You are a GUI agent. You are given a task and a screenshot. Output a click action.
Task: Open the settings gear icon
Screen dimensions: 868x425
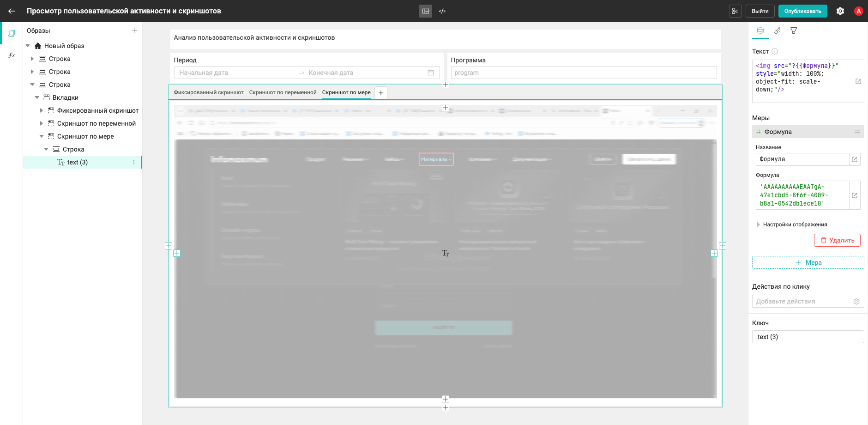pos(840,11)
